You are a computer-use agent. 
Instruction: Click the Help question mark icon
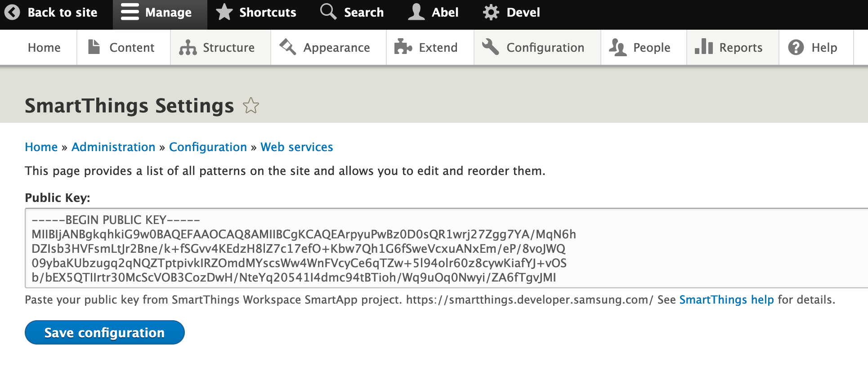tap(796, 47)
